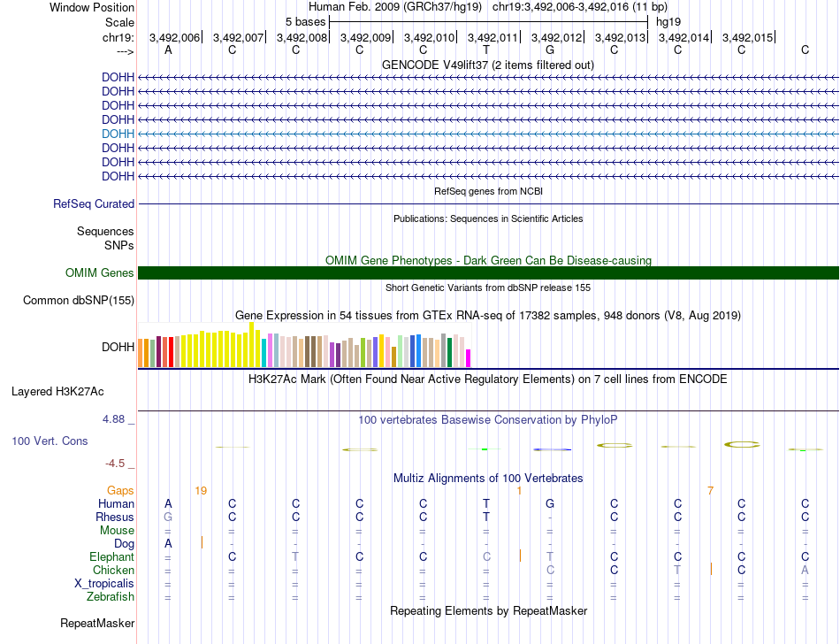The image size is (840, 644).
Task: Click base A in the ---> reference sequence row
Action: coord(168,50)
